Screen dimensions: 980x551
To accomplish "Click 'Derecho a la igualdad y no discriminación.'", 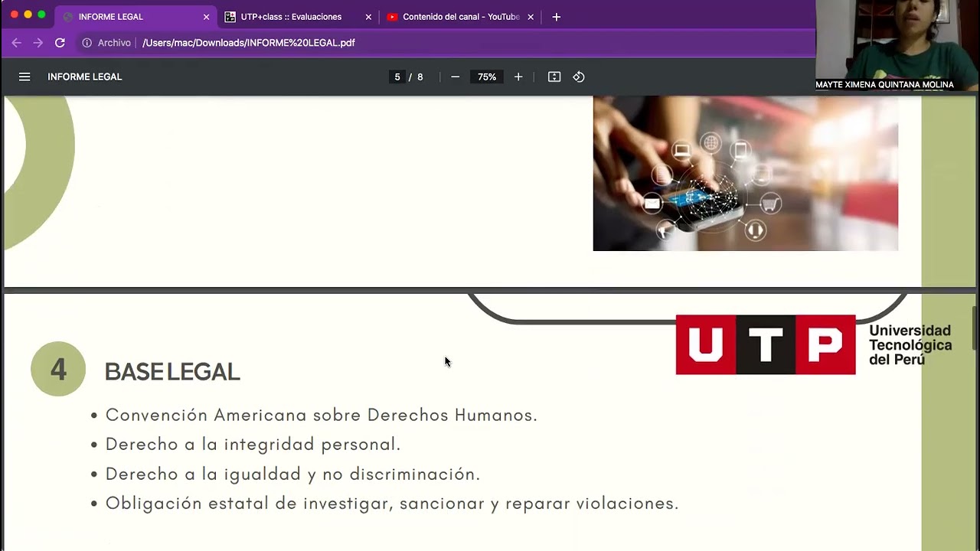I will [x=292, y=474].
